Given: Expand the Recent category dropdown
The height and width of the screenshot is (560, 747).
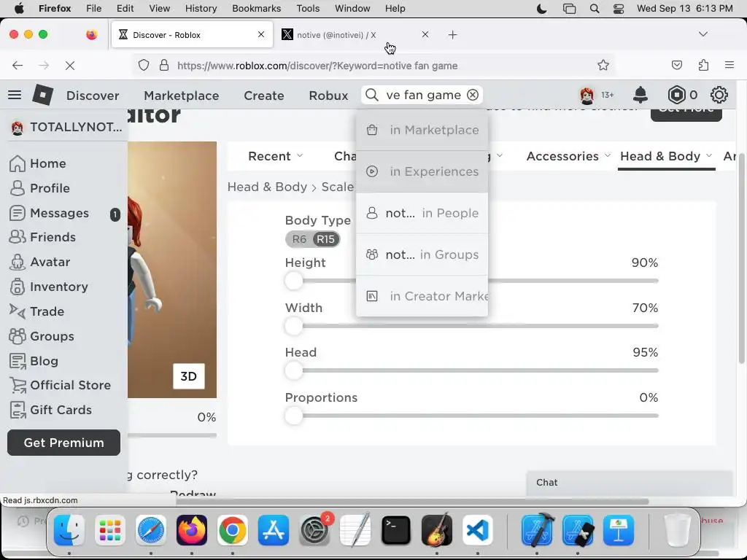Looking at the screenshot, I should (275, 156).
